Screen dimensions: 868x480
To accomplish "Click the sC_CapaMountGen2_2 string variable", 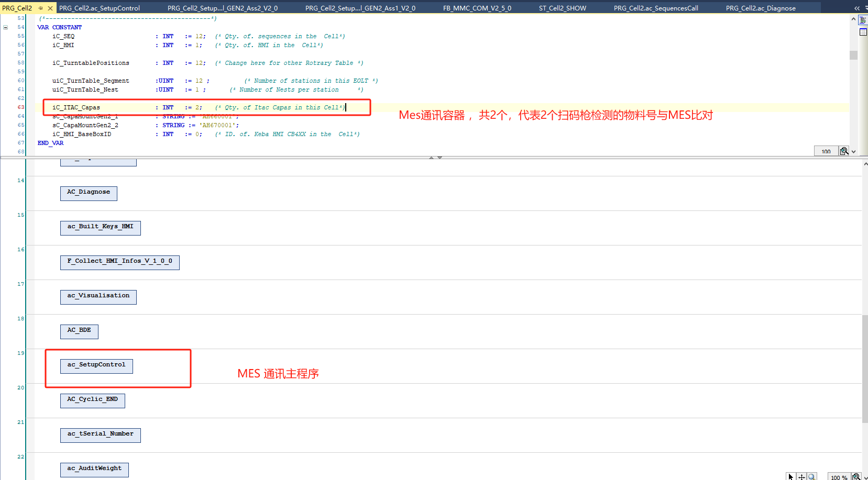I will 85,125.
